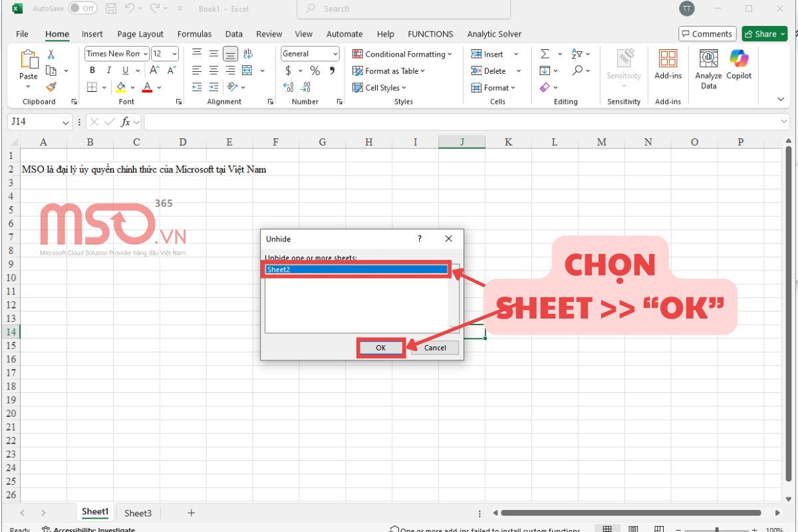The width and height of the screenshot is (798, 532).
Task: Open the font name dropdown
Action: 144,54
